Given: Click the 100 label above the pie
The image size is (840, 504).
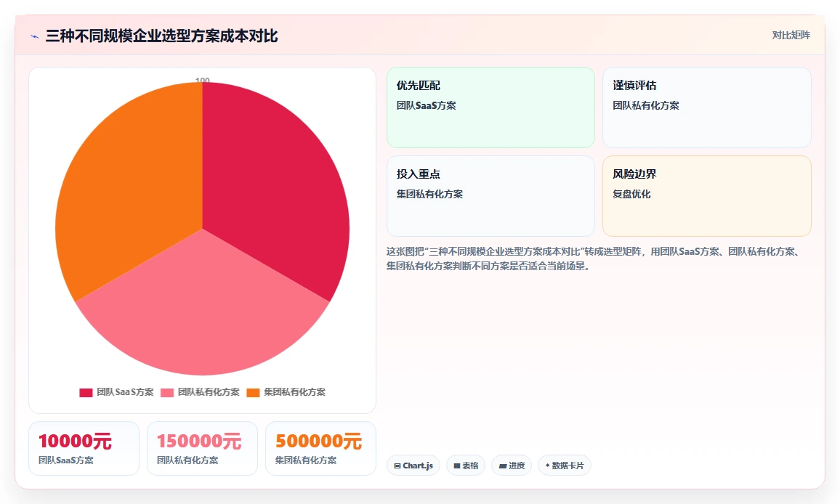Looking at the screenshot, I should click(203, 81).
